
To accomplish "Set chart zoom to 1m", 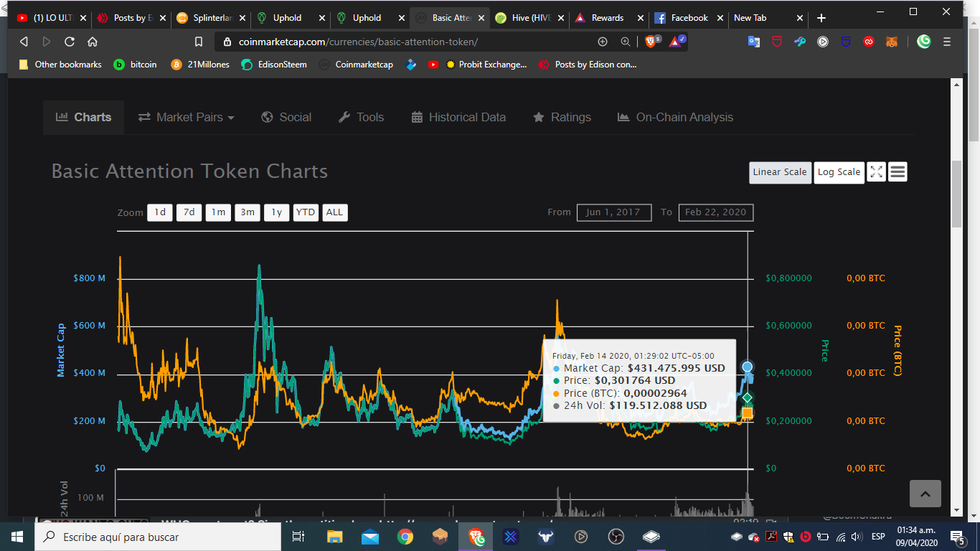I will (218, 212).
